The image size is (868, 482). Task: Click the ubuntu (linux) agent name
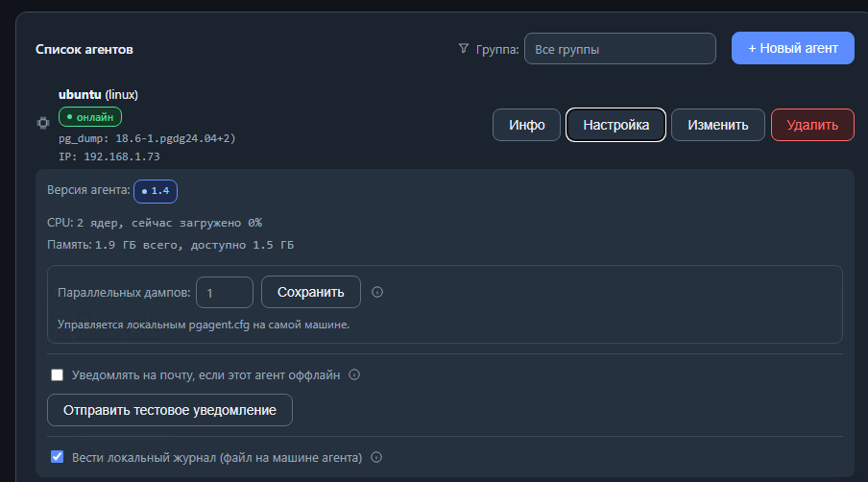(x=99, y=95)
